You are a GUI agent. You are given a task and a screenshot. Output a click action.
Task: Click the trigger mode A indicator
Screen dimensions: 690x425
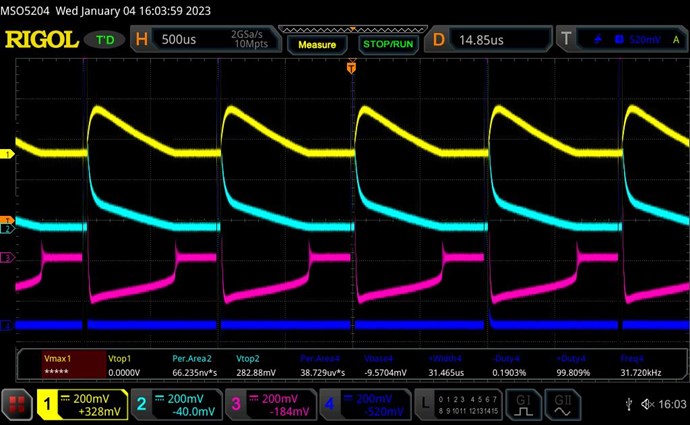click(676, 40)
